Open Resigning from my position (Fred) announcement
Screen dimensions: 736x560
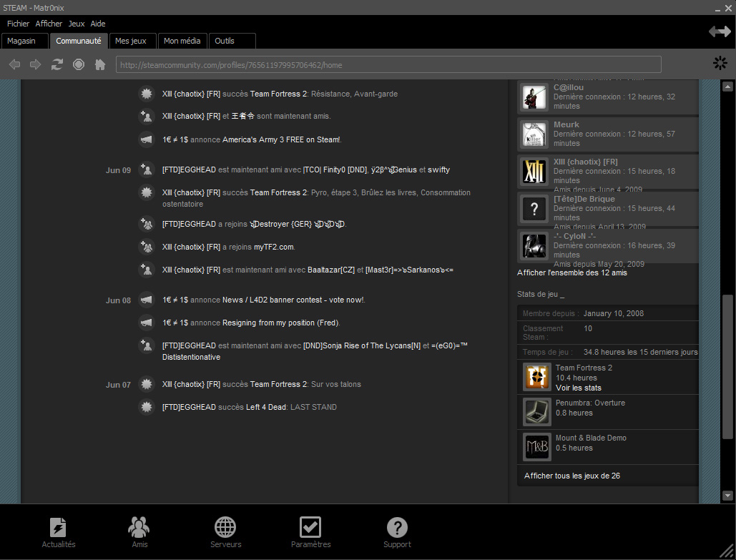[280, 323]
